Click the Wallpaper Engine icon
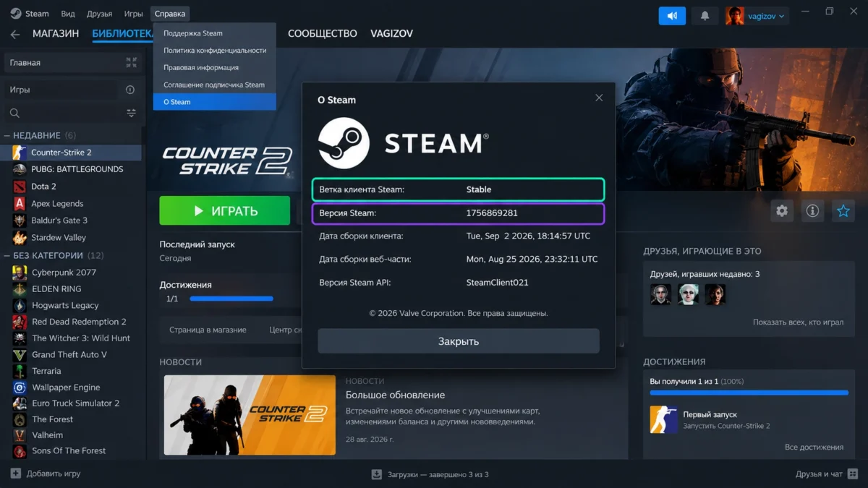The height and width of the screenshot is (488, 868). [20, 388]
